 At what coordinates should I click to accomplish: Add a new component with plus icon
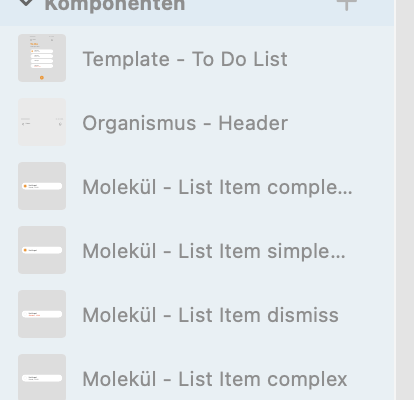pos(347,4)
